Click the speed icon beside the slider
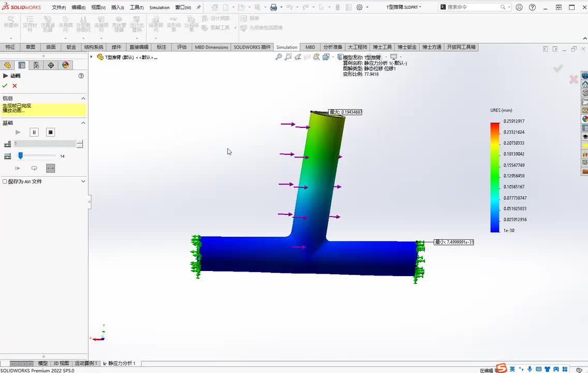This screenshot has width=588, height=373. [x=7, y=156]
